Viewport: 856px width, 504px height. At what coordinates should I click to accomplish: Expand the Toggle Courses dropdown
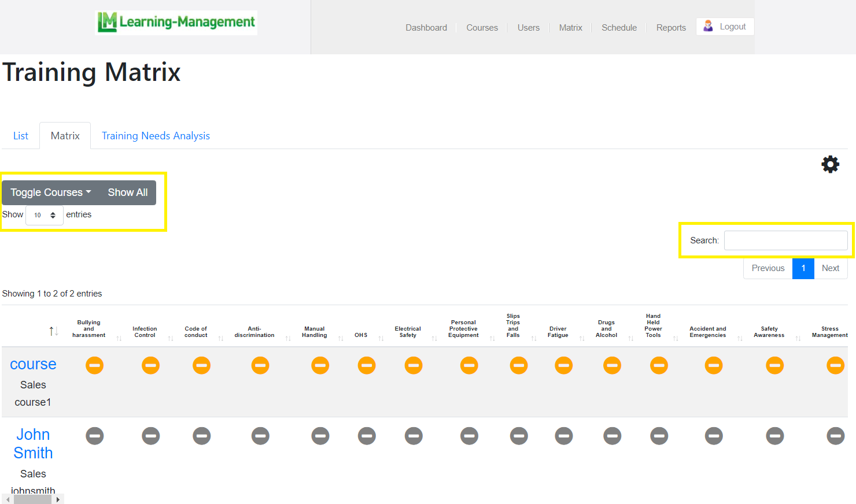point(50,192)
